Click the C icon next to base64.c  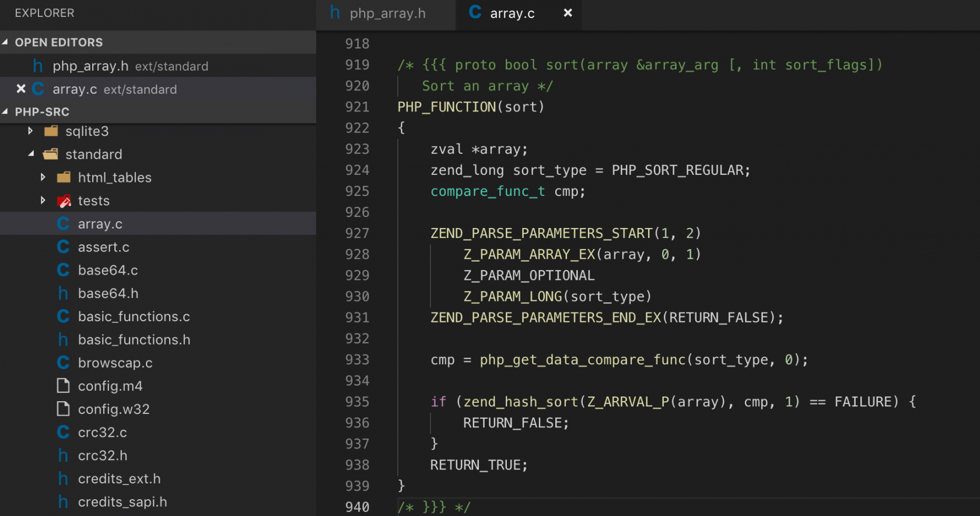pos(63,270)
